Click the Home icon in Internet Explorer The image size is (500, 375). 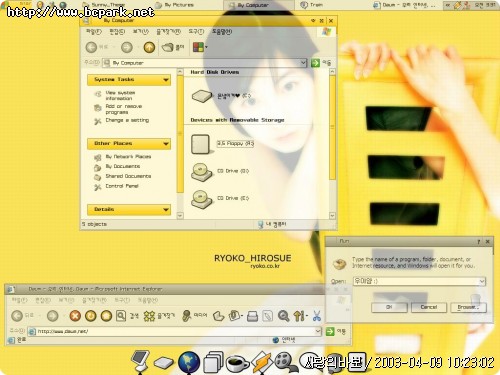106,316
